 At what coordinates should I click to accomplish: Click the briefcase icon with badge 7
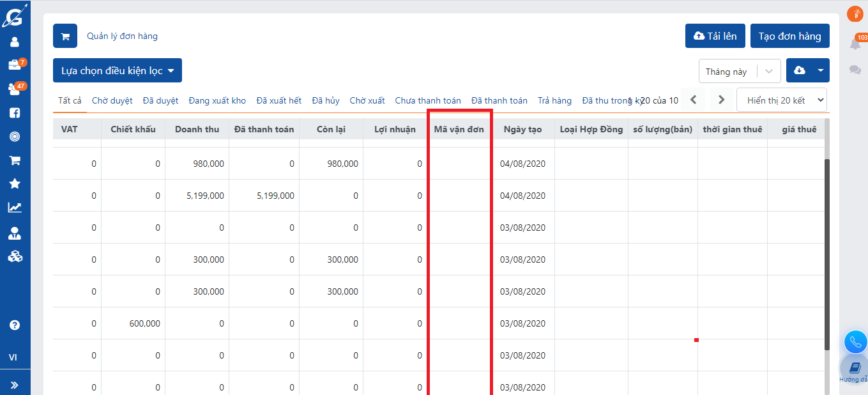coord(15,65)
